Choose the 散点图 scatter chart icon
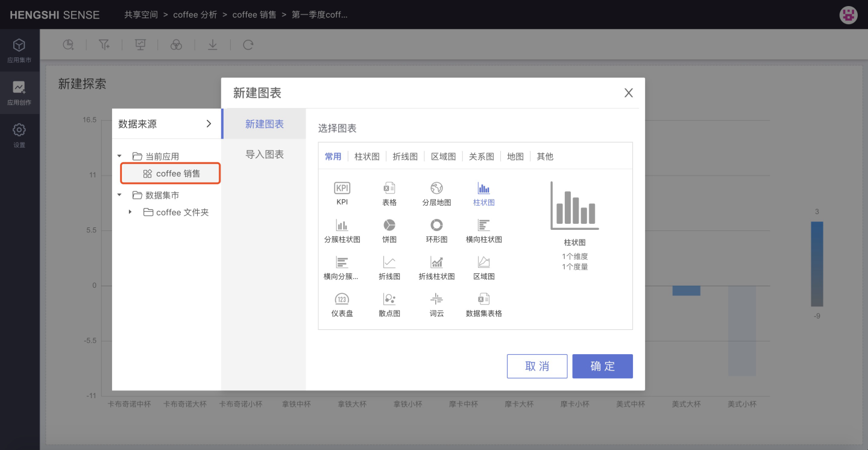868x450 pixels. point(389,299)
